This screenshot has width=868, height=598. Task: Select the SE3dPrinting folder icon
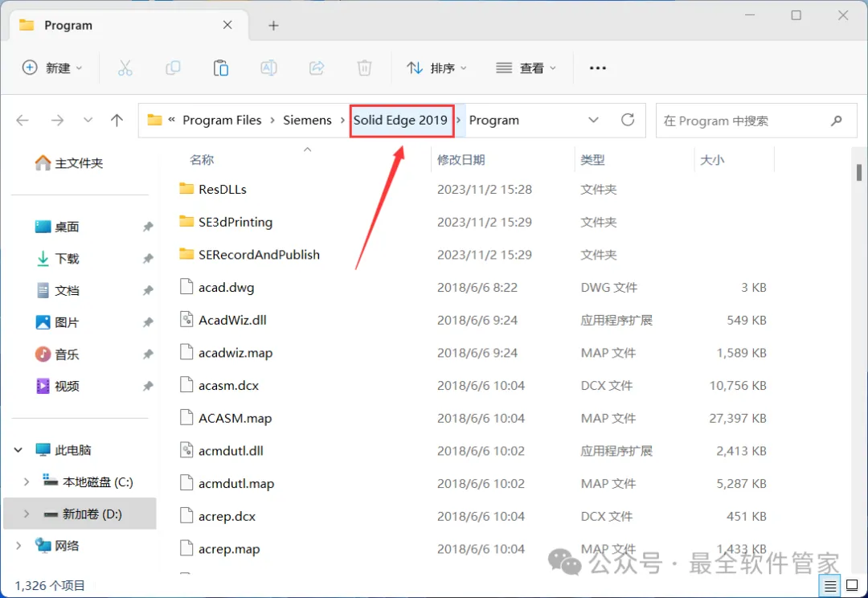click(186, 222)
